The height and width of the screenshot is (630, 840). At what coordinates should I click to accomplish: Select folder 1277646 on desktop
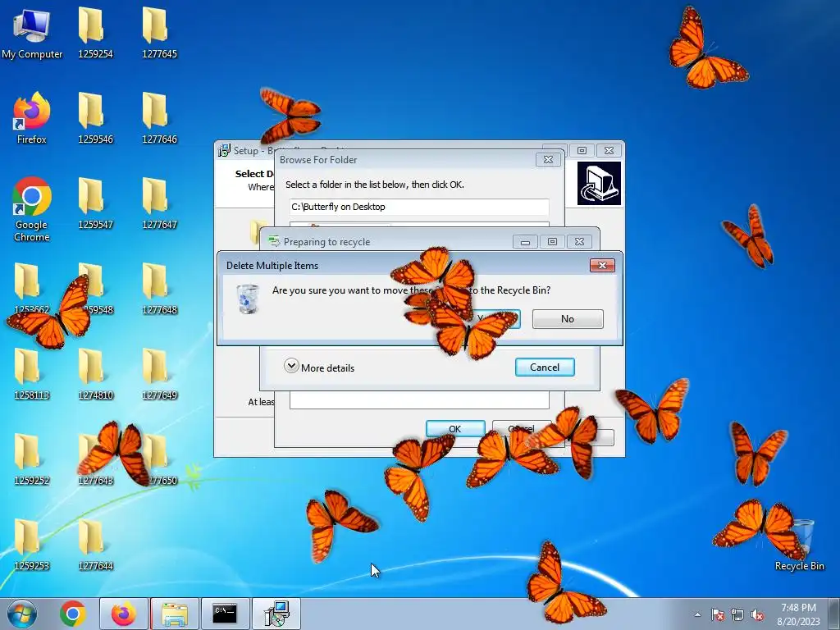point(159,118)
